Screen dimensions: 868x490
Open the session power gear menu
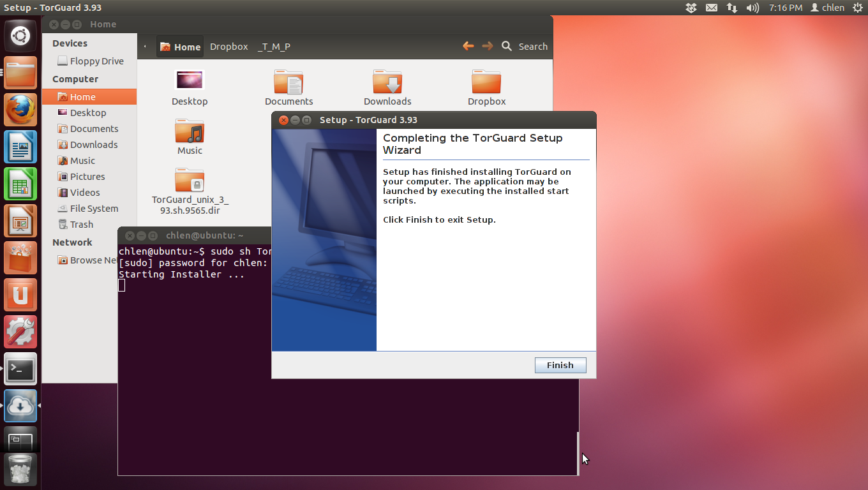coord(857,8)
